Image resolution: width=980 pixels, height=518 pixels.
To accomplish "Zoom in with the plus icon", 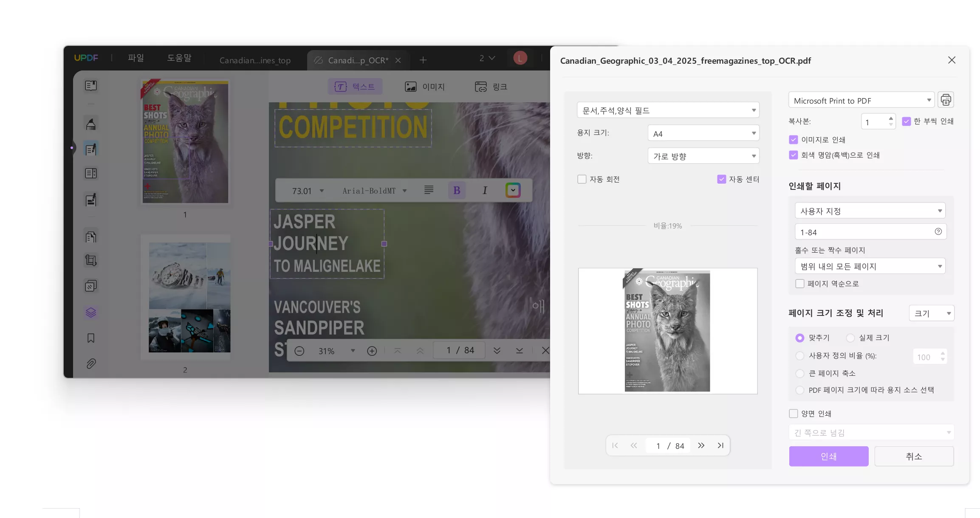I will tap(372, 351).
